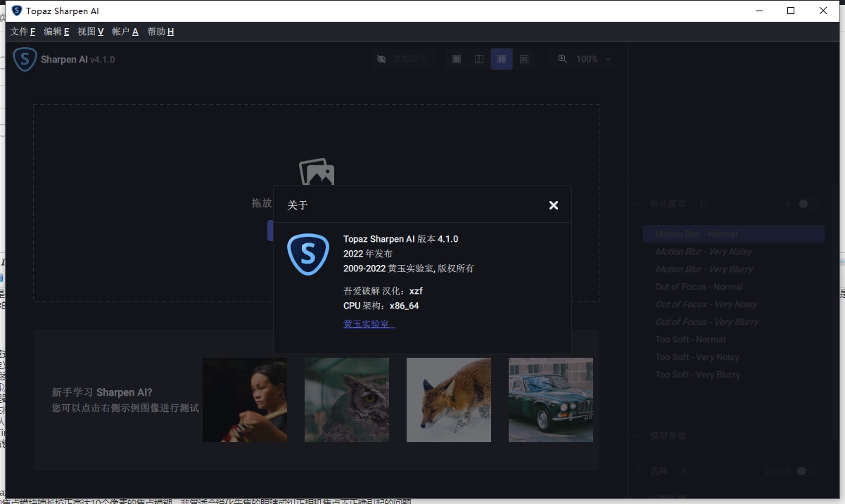
Task: Click the zoom magnifier icon
Action: 562,59
